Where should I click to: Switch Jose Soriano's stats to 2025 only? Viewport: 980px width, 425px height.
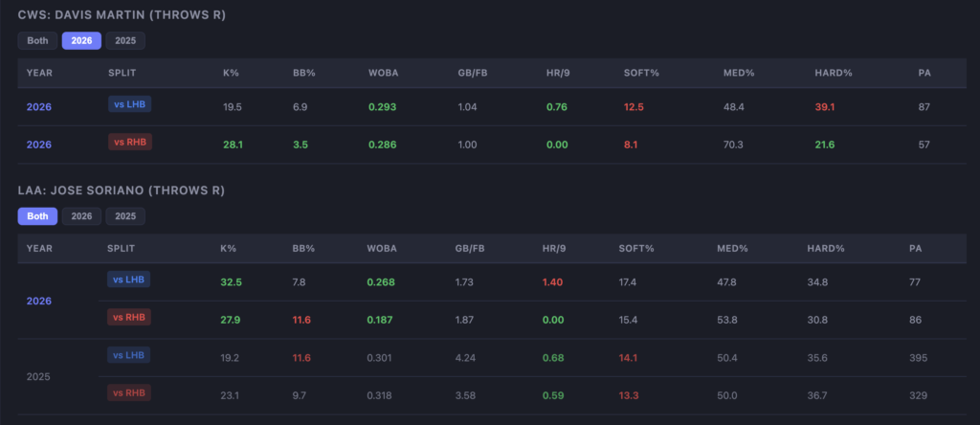click(125, 216)
